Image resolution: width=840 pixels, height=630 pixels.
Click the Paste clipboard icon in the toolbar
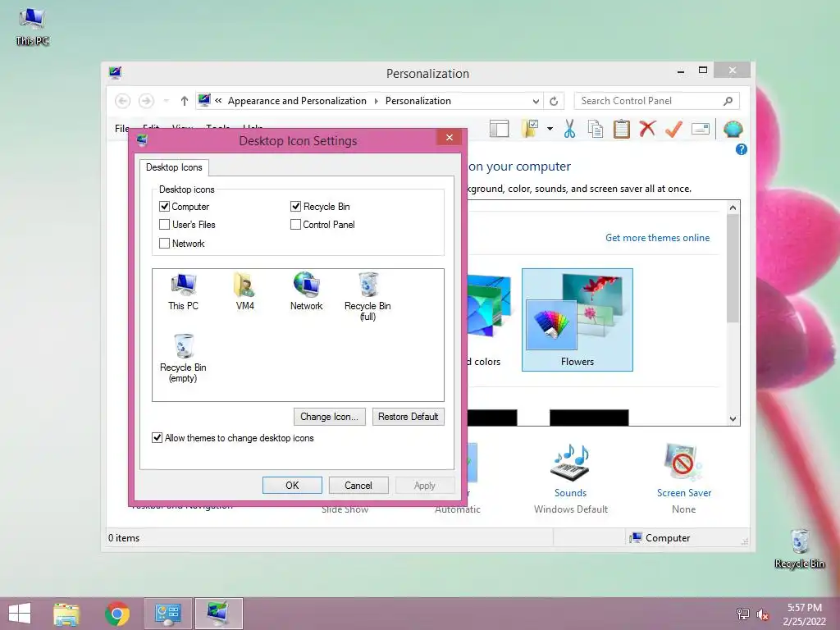click(622, 129)
